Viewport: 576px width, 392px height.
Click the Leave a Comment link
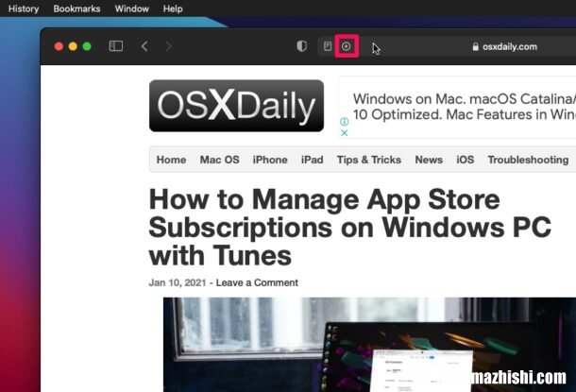257,282
